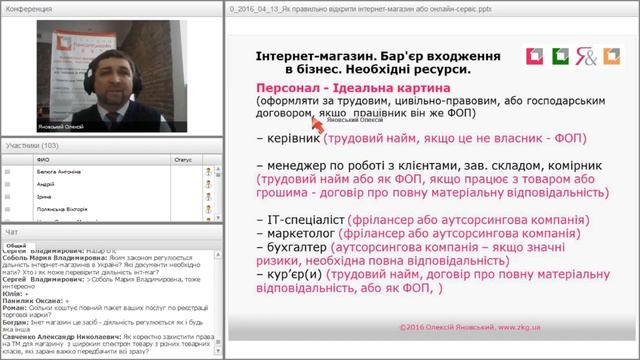Click the grey square beside Ірина

point(7,197)
